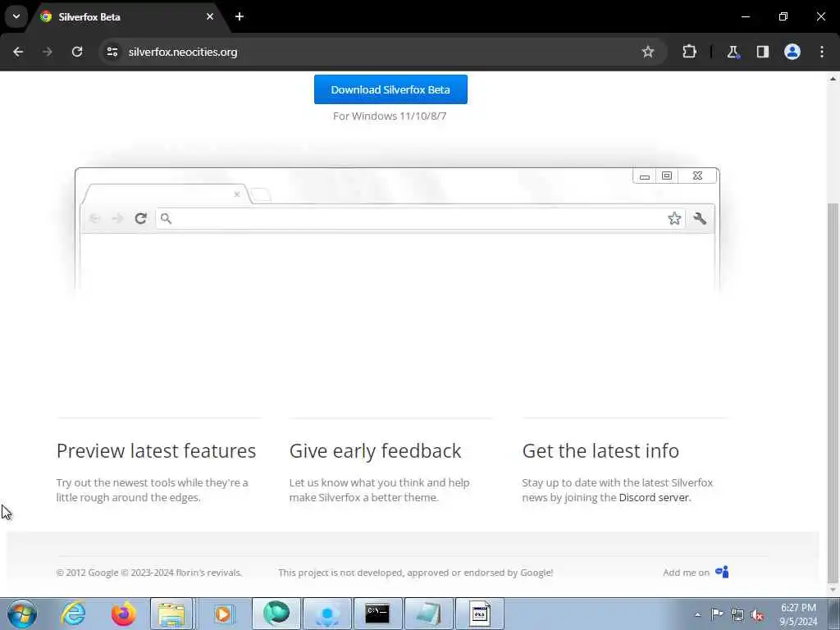Close the Silverfox Beta tab
This screenshot has height=630, width=840.
point(209,16)
